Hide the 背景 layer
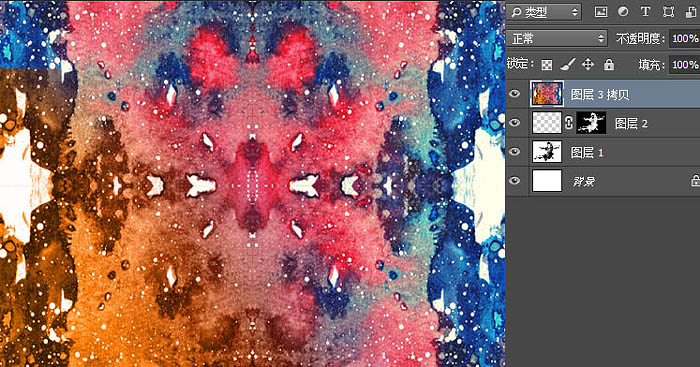 (x=515, y=181)
